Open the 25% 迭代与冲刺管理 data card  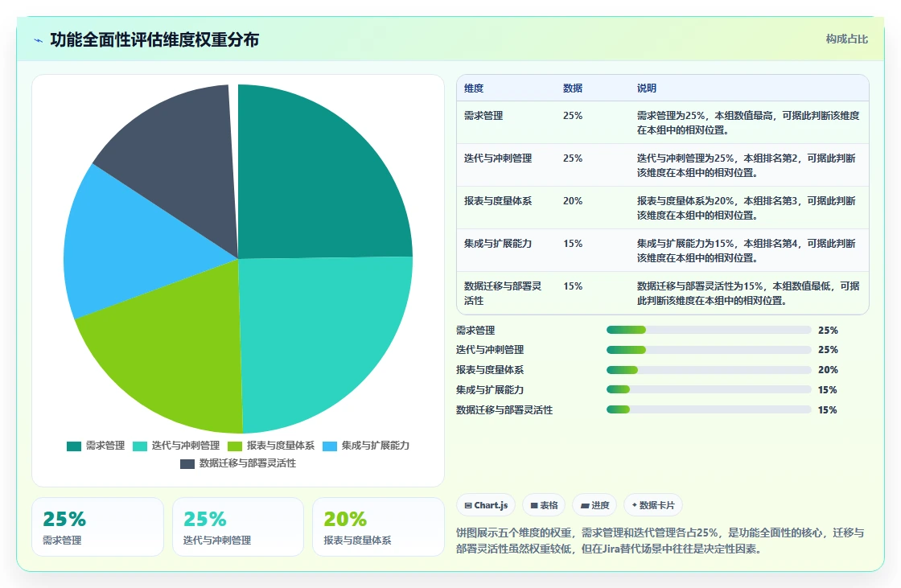point(238,527)
